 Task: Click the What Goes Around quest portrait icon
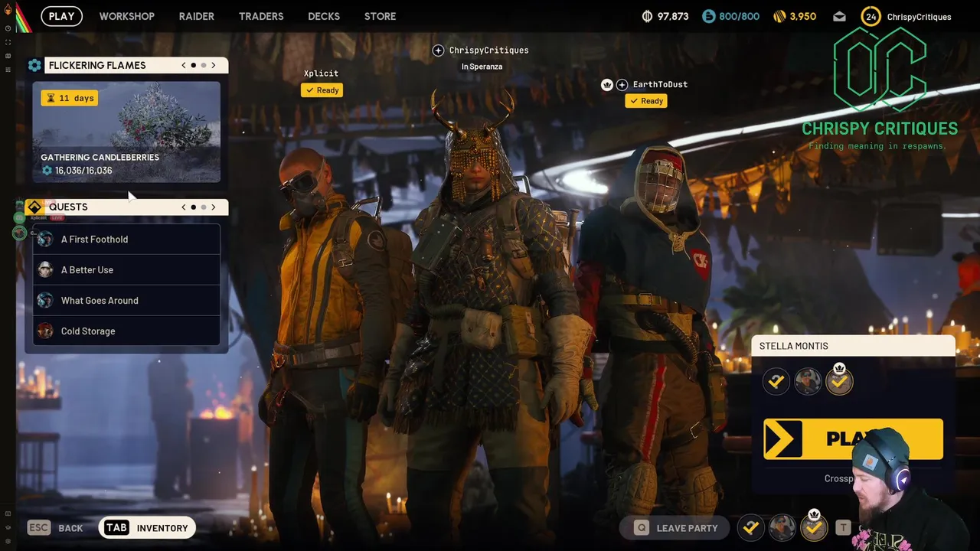click(x=45, y=301)
